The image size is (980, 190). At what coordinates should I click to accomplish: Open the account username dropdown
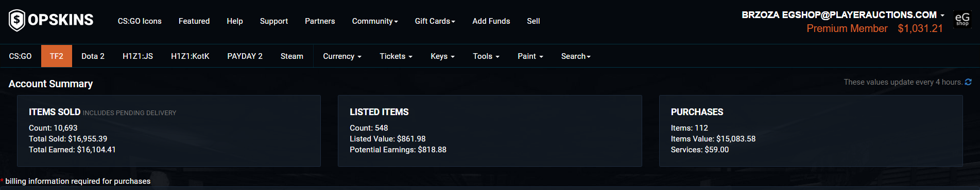click(843, 15)
